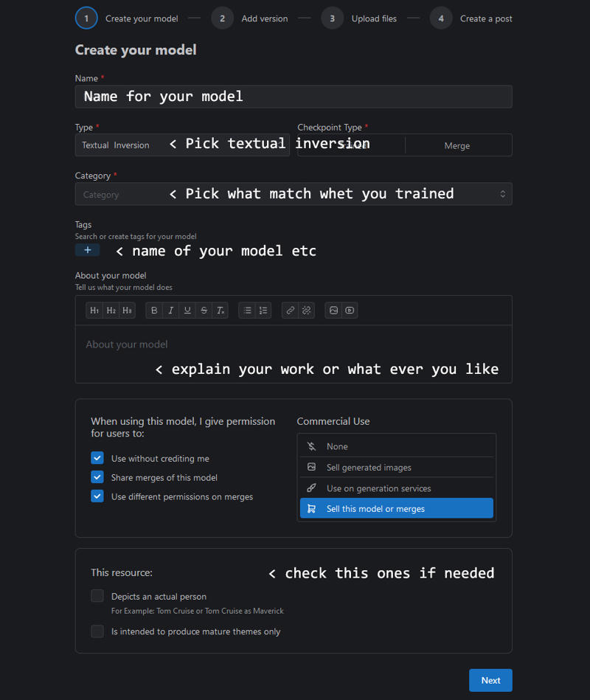This screenshot has width=590, height=700.
Task: Toggle italic text in About your model editor
Action: [170, 311]
